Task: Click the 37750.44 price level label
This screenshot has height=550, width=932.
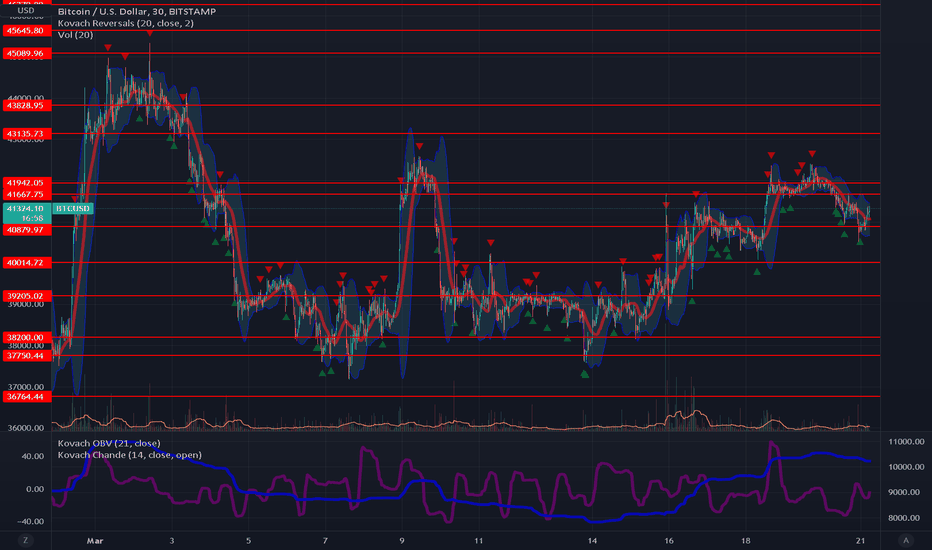Action: click(25, 356)
